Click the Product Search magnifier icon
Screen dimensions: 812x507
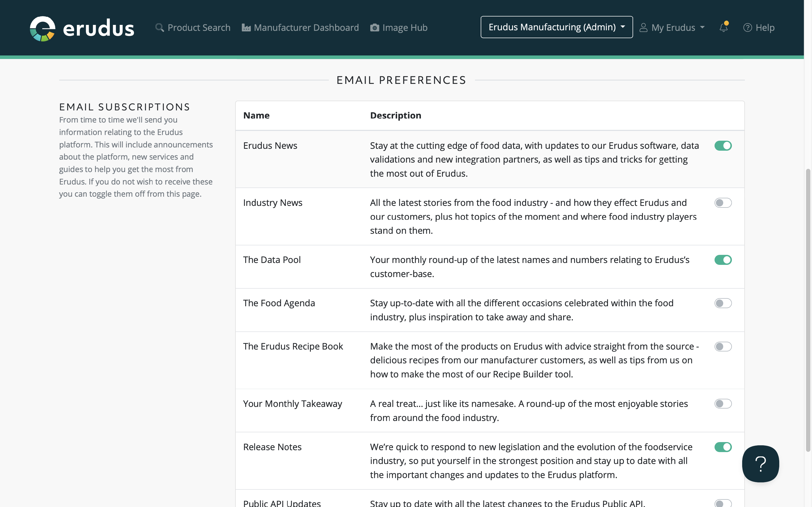tap(160, 28)
